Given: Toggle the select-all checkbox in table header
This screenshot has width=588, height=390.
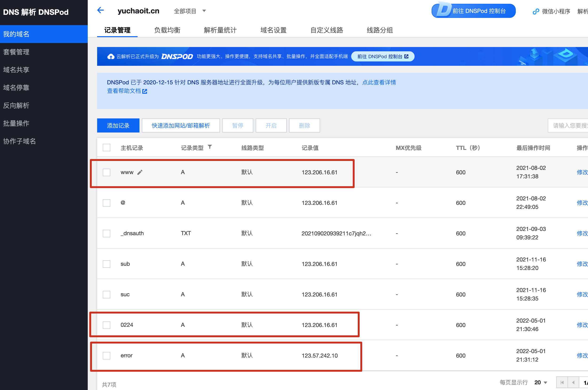Looking at the screenshot, I should 107,148.
